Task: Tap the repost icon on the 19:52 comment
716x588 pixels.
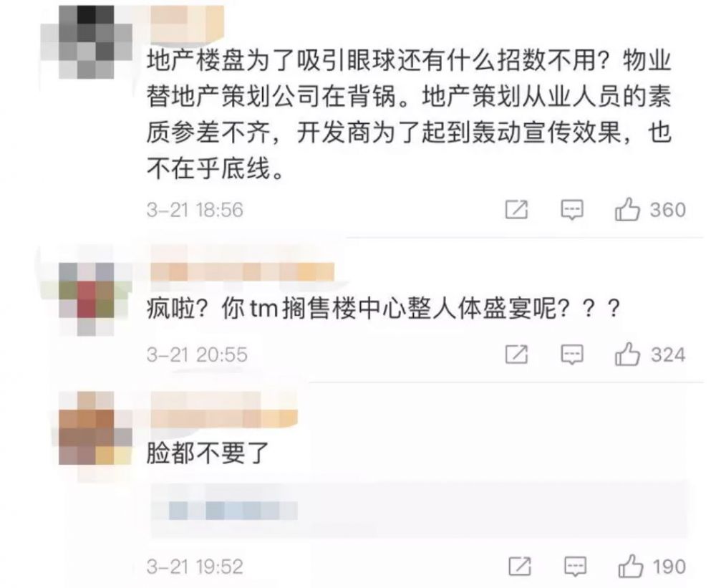Action: click(x=520, y=567)
